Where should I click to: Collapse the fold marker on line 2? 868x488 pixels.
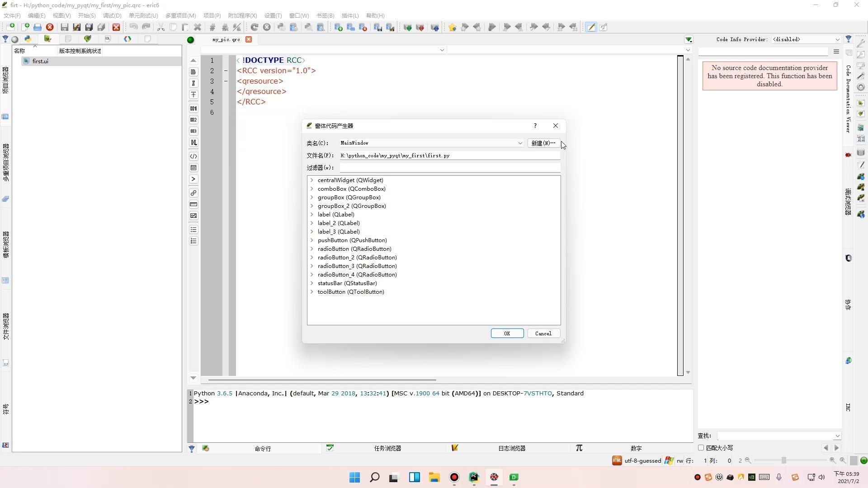click(x=226, y=71)
